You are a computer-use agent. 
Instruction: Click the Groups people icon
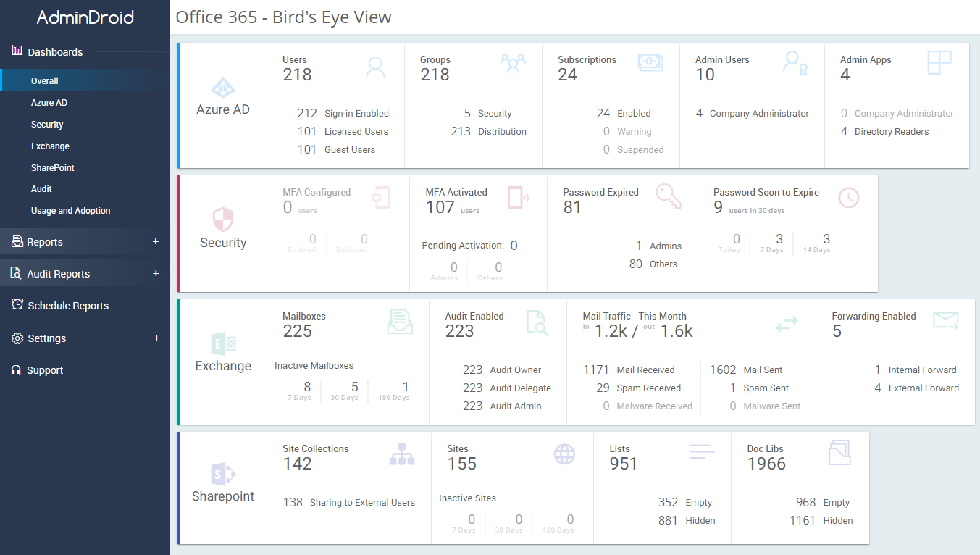(x=513, y=64)
